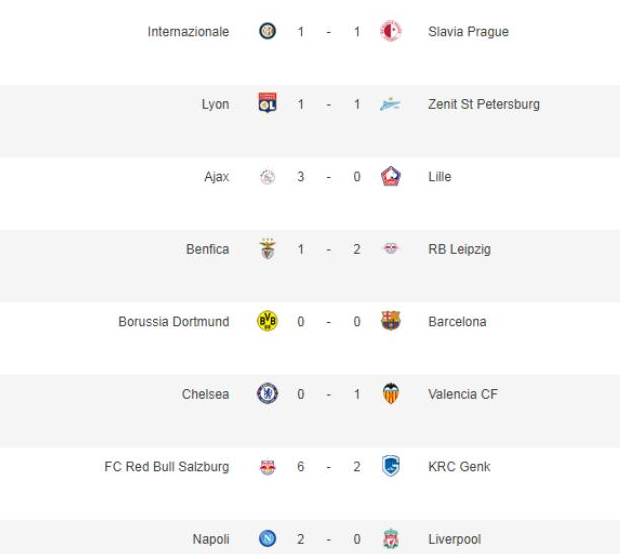Screen dimensions: 628x559
Task: Select the Zenit St Petersburg team name
Action: click(x=484, y=104)
